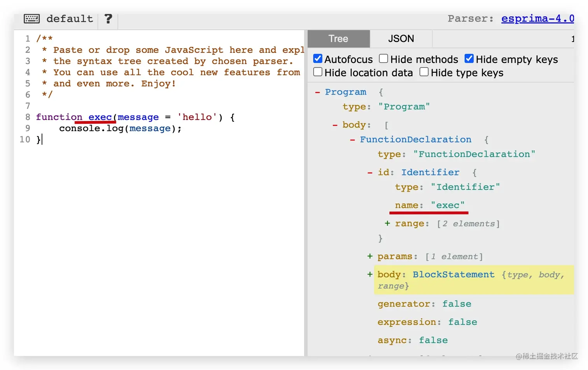This screenshot has width=588, height=370.
Task: Disable the Hide empty keys checkbox
Action: [469, 59]
